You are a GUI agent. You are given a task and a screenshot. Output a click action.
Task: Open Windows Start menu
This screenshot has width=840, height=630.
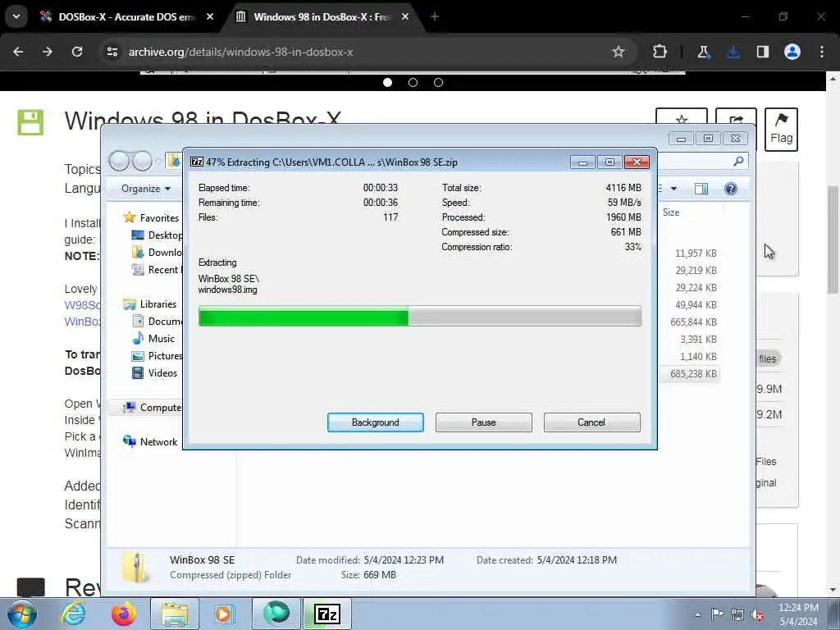pyautogui.click(x=22, y=614)
